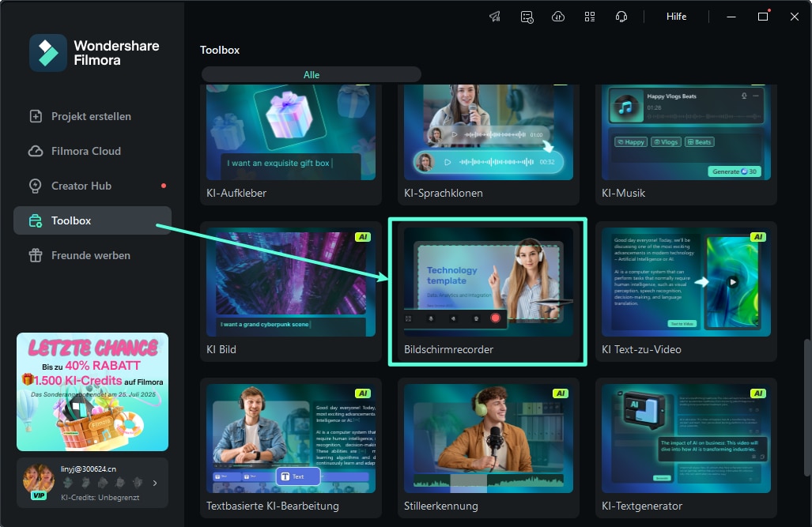
Task: Click the Creator Hub red notification dot
Action: 164,186
